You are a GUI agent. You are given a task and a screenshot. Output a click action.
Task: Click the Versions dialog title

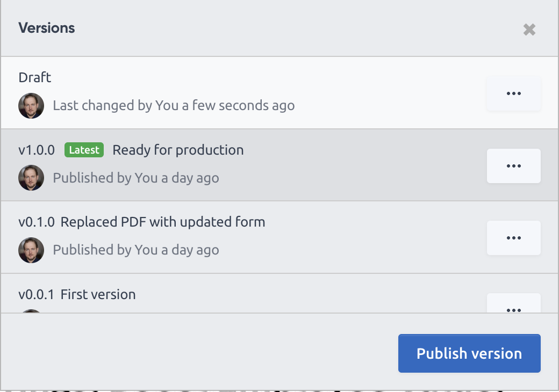[x=47, y=28]
